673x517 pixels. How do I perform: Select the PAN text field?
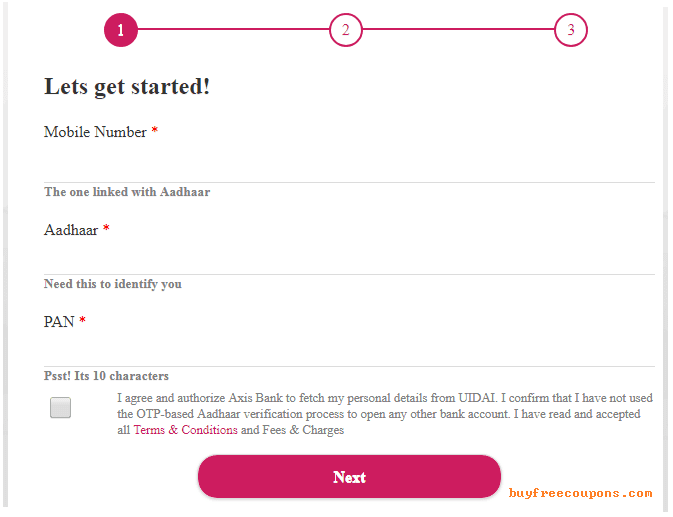pyautogui.click(x=349, y=349)
